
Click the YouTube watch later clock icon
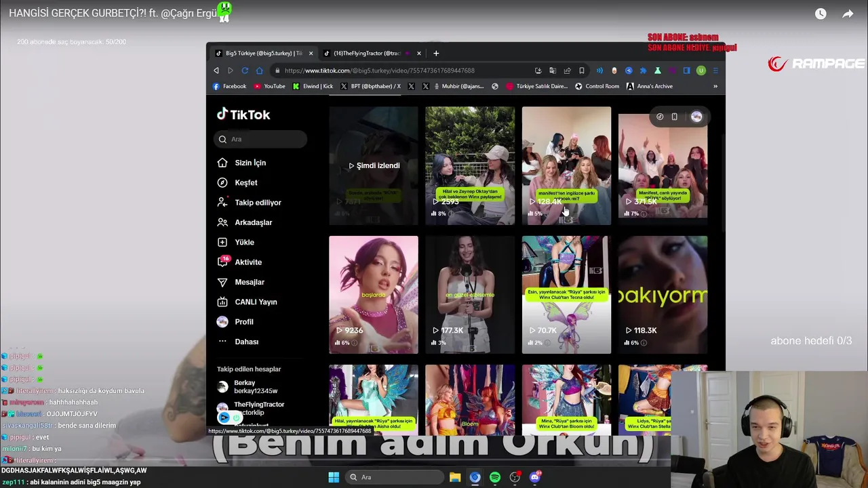pyautogui.click(x=821, y=14)
